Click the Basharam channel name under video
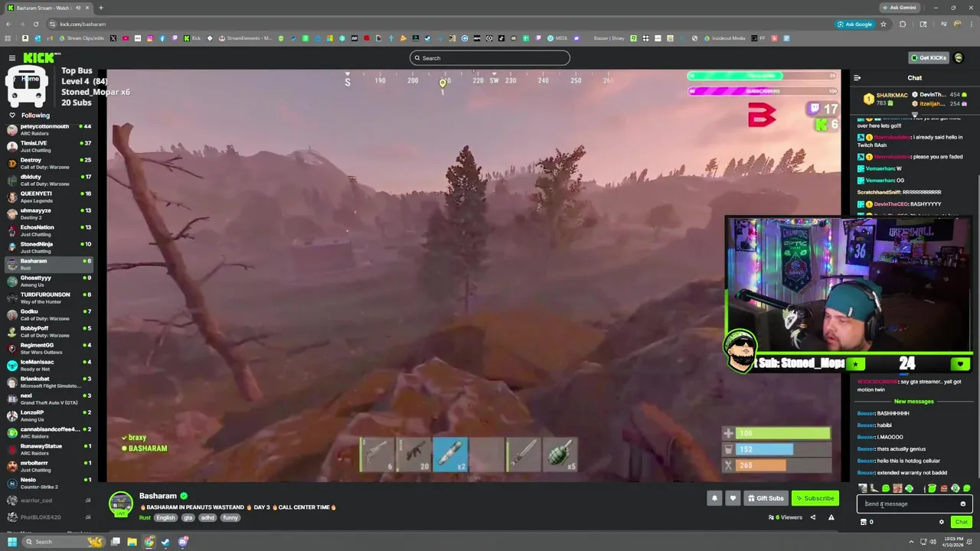The image size is (980, 551). 158,496
